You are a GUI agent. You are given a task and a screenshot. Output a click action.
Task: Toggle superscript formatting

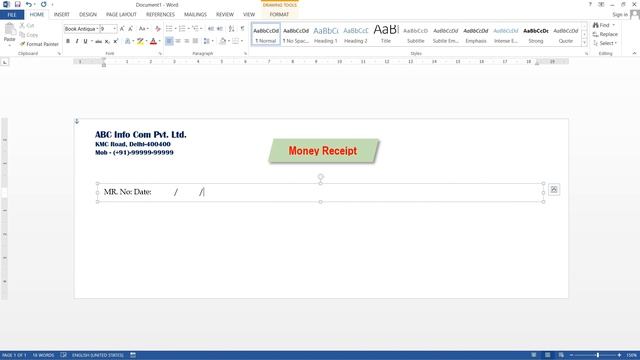pyautogui.click(x=116, y=41)
